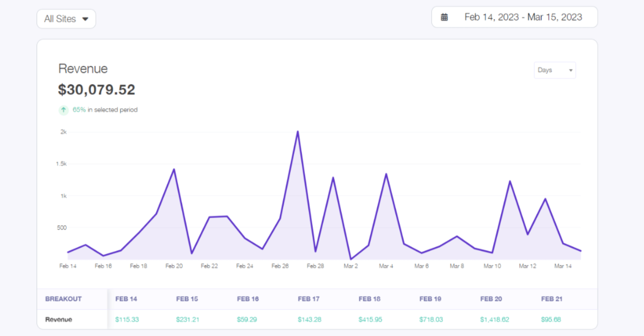This screenshot has height=336, width=644.
Task: Open the All Sites dropdown
Action: [x=66, y=19]
